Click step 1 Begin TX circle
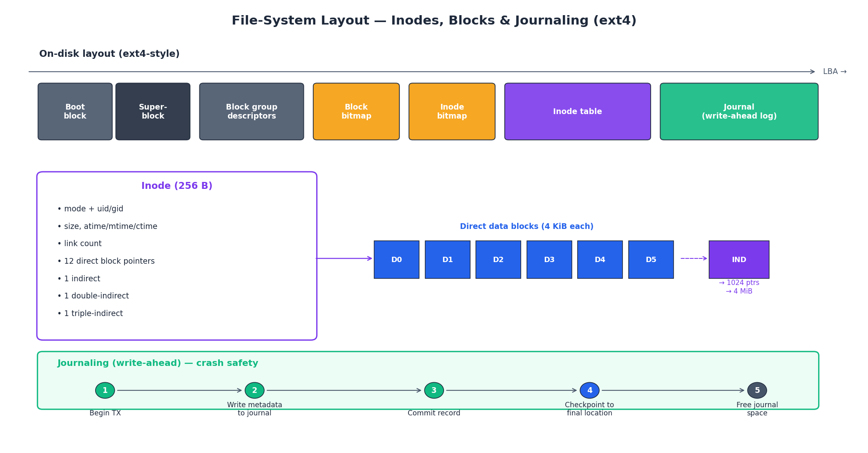Screen dimensions: 868x453 (x=105, y=390)
